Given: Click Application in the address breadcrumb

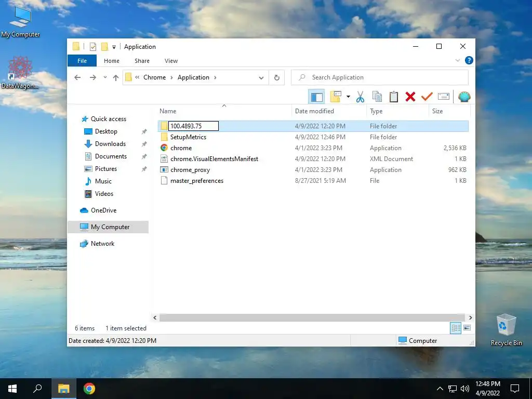Looking at the screenshot, I should (x=193, y=77).
